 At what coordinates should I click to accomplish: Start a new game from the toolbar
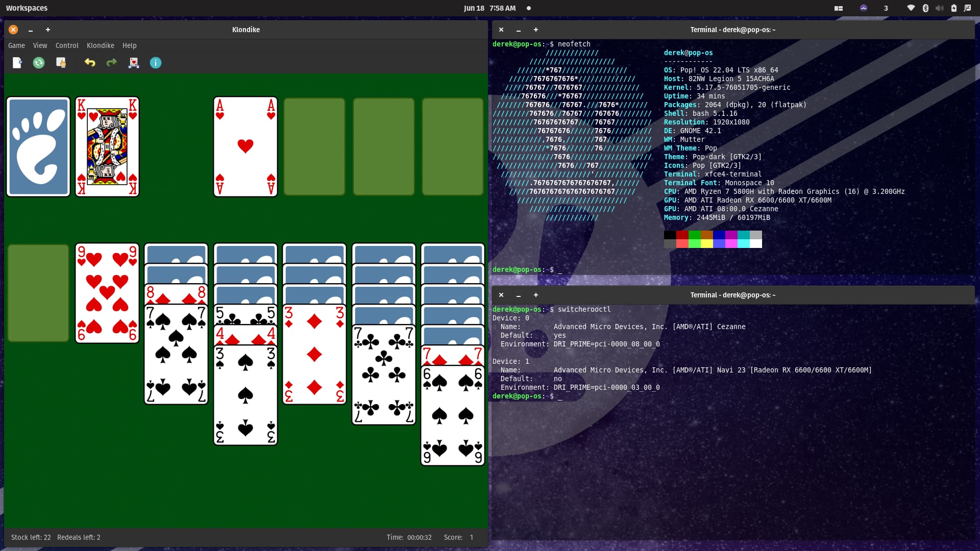(17, 63)
